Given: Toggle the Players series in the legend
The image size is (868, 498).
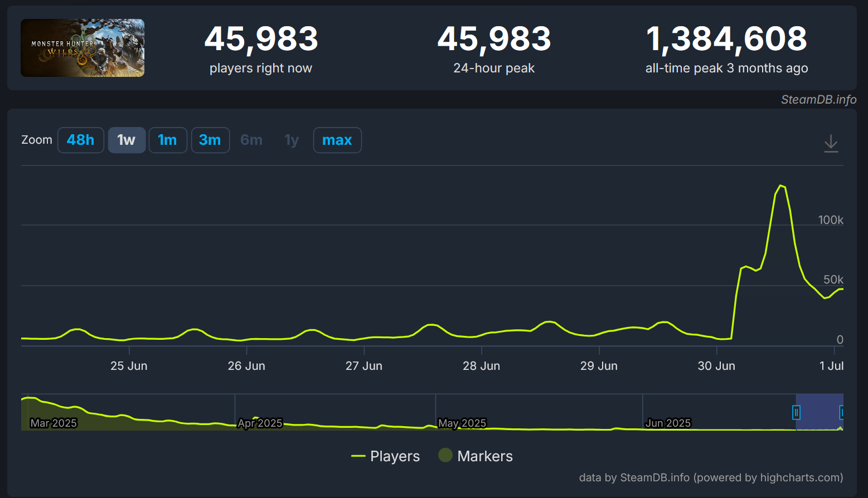Looking at the screenshot, I should (385, 456).
